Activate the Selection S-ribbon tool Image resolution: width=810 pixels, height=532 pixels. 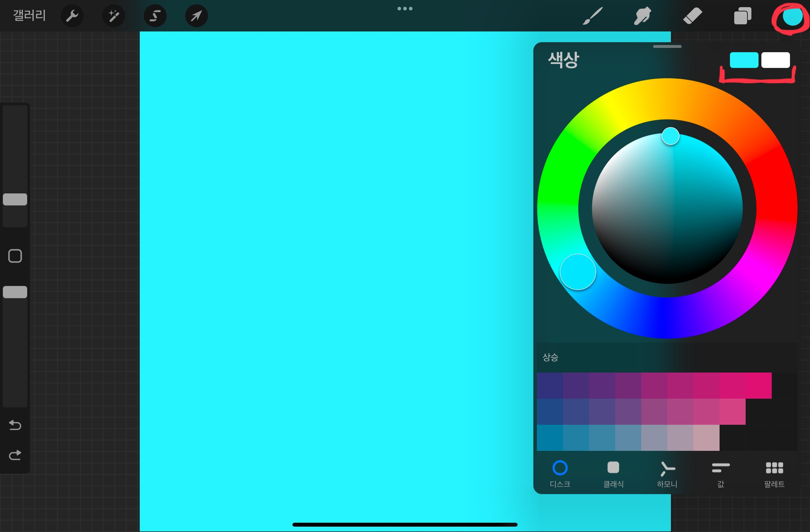click(155, 16)
